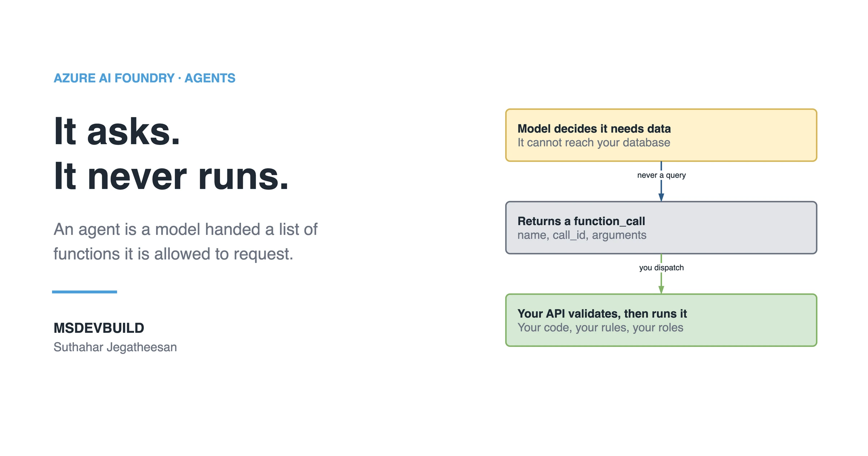Click the arrow label 'you dispatch'
This screenshot has height=456, width=868.
[661, 268]
